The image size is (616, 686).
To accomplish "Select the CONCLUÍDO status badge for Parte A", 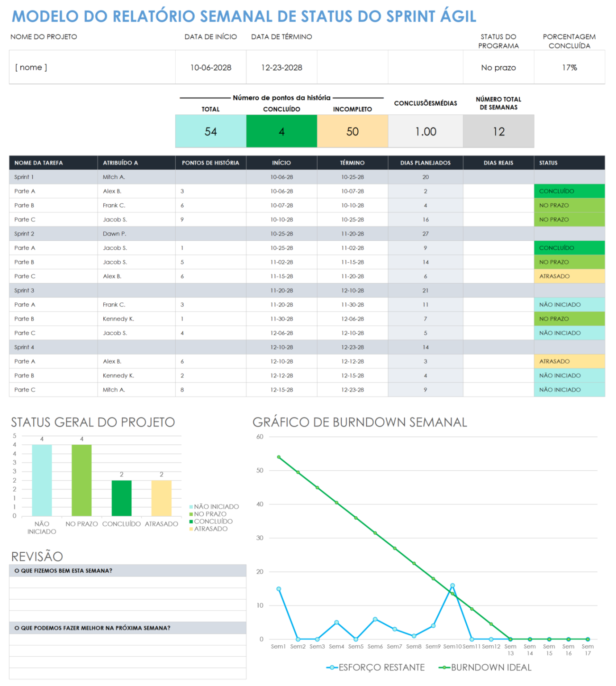I will coord(569,191).
